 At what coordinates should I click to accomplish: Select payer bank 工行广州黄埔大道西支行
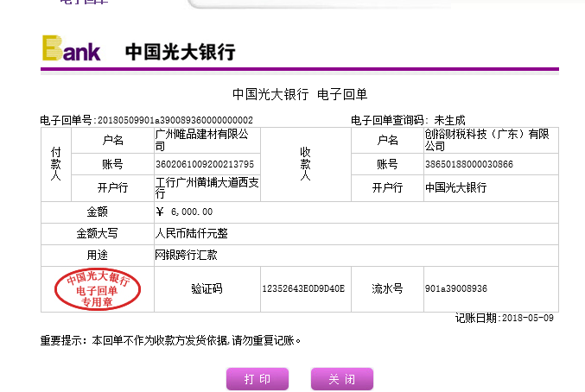pos(207,188)
